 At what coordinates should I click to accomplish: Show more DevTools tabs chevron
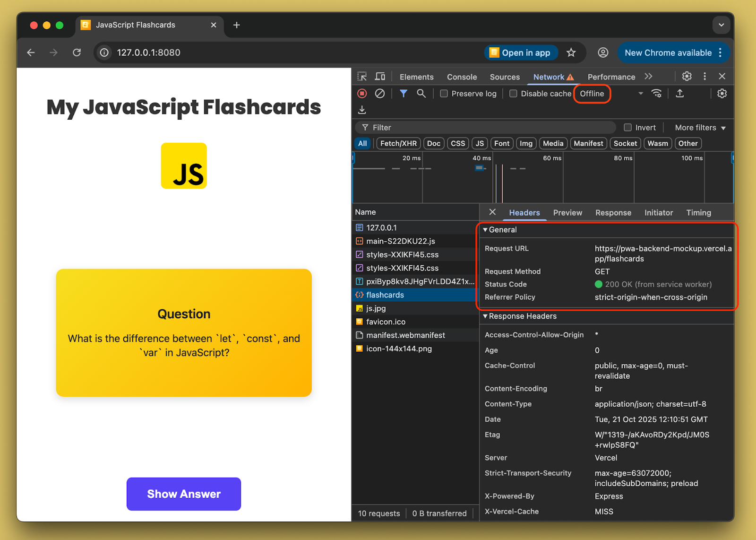[649, 76]
